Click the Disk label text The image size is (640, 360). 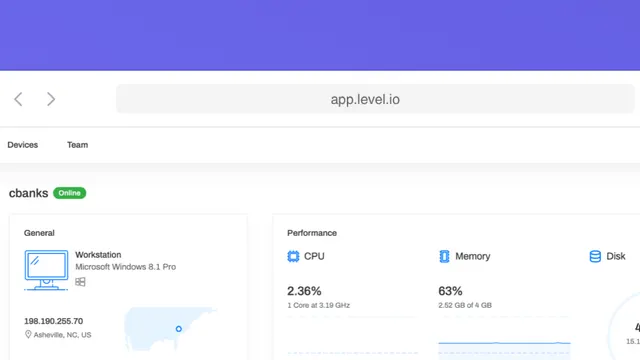616,256
